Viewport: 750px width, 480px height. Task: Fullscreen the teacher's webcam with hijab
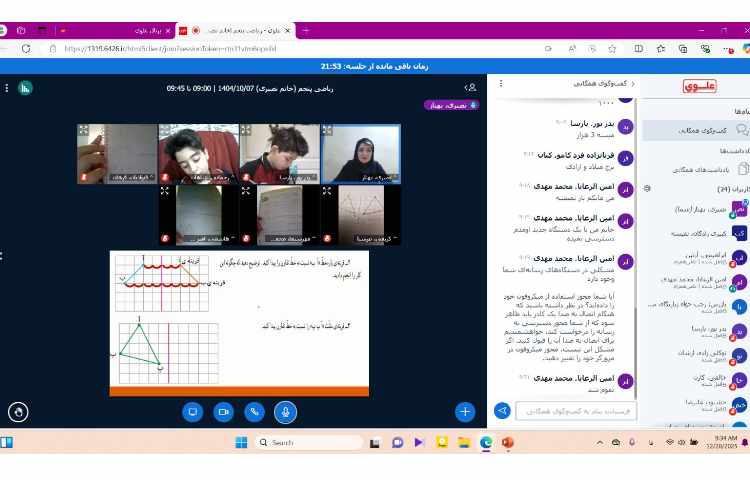[327, 130]
